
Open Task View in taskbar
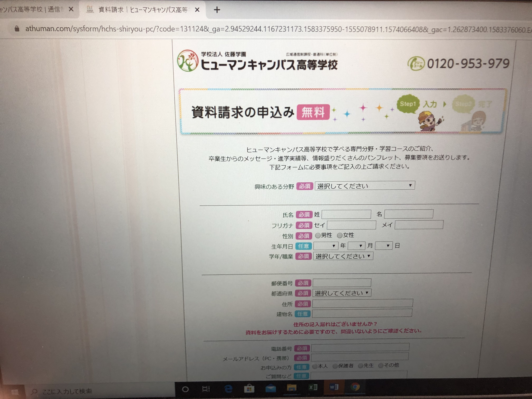click(206, 389)
